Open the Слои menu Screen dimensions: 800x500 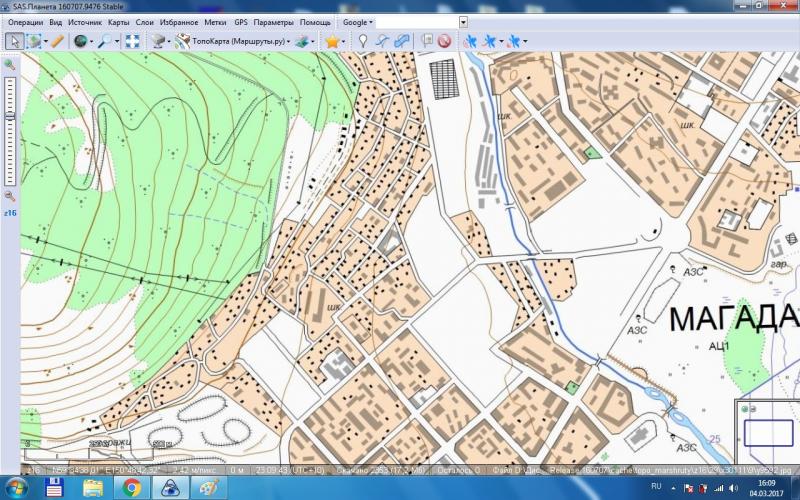pyautogui.click(x=144, y=21)
